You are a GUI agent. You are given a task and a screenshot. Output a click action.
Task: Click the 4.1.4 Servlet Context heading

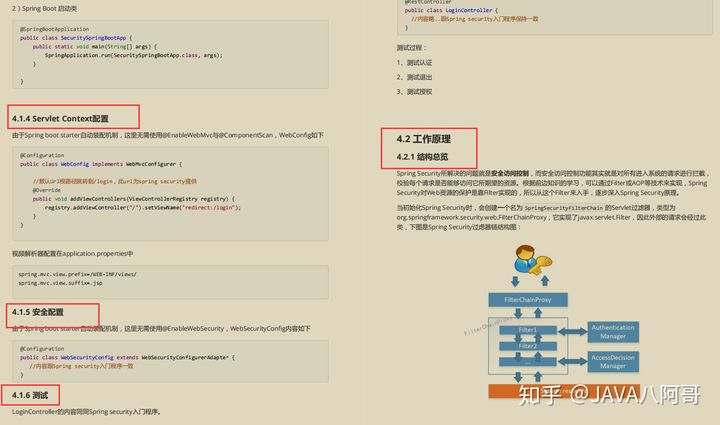tap(60, 118)
